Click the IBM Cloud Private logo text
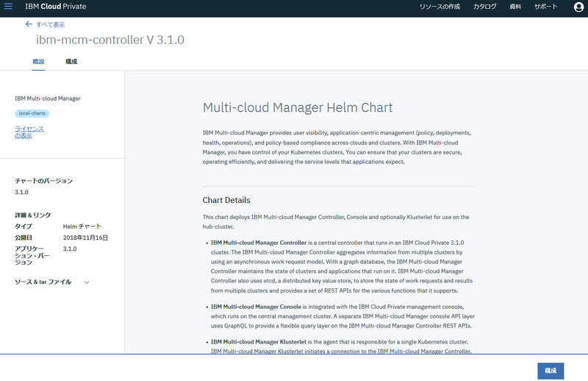The image size is (588, 381). click(x=56, y=7)
